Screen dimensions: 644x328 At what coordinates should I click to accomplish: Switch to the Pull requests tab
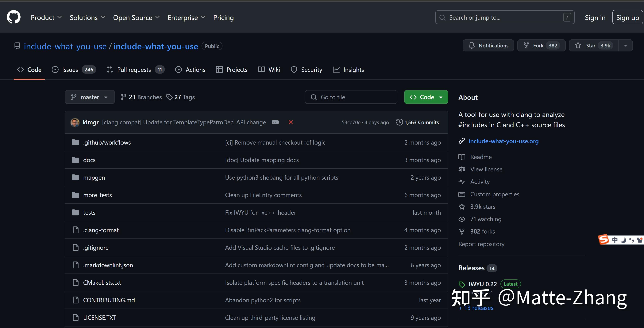134,70
